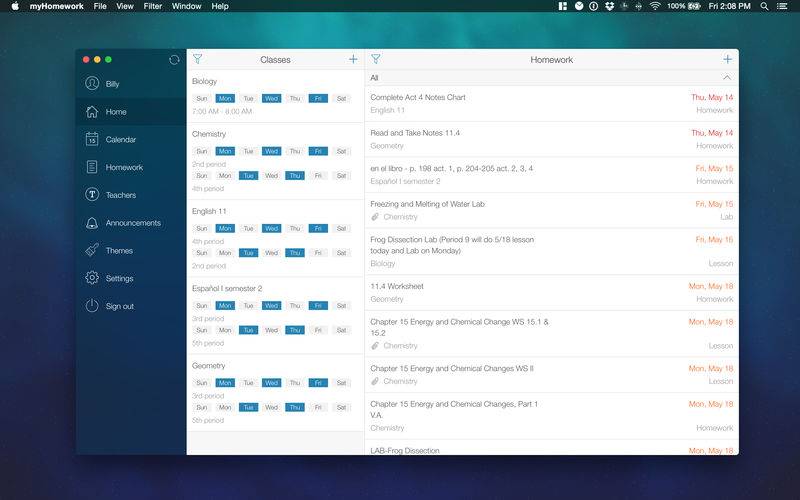Viewport: 800px width, 500px height.
Task: Open the Filter menu in menu bar
Action: tap(153, 6)
